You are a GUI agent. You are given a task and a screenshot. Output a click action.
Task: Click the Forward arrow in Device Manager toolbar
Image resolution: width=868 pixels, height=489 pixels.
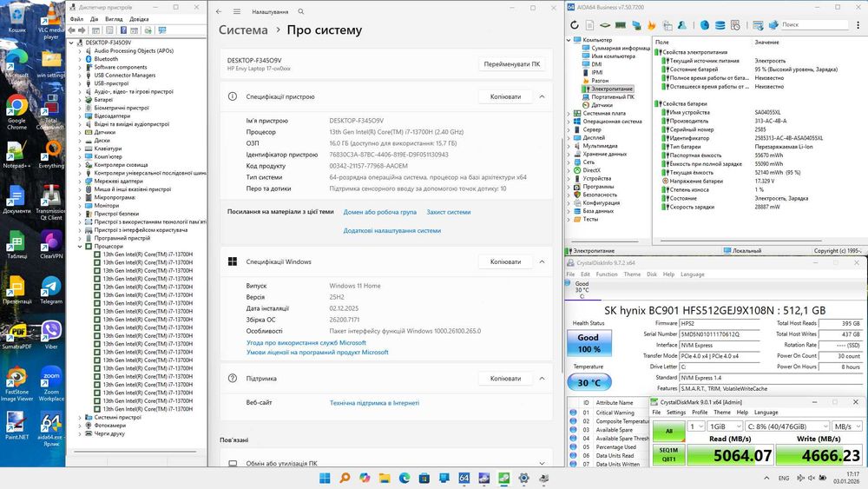82,30
